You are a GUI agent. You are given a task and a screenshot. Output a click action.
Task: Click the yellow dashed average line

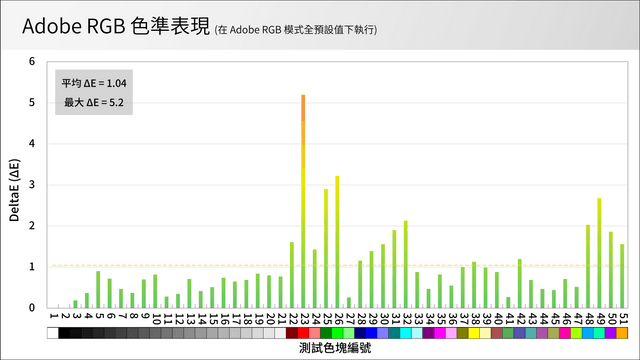click(x=337, y=265)
